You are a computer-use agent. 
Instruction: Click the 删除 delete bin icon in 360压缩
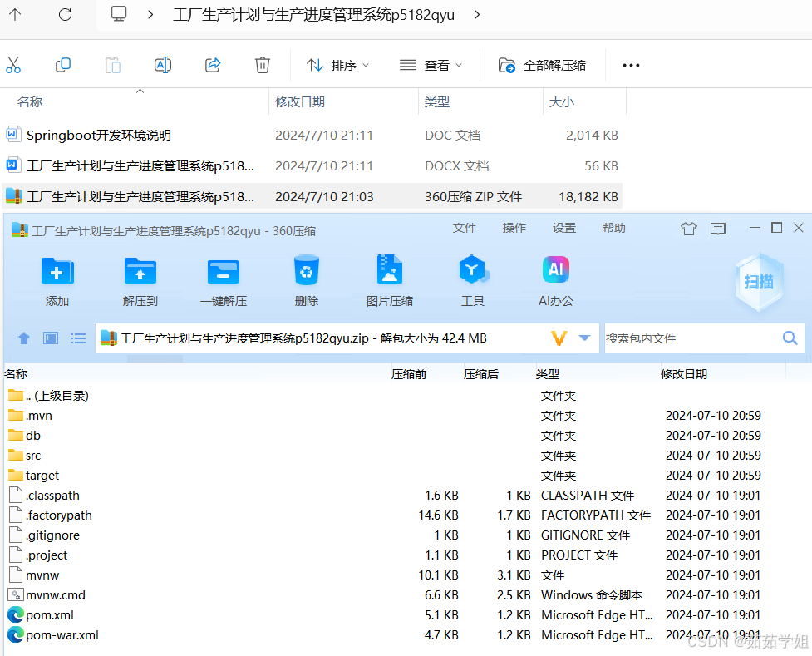click(x=306, y=270)
